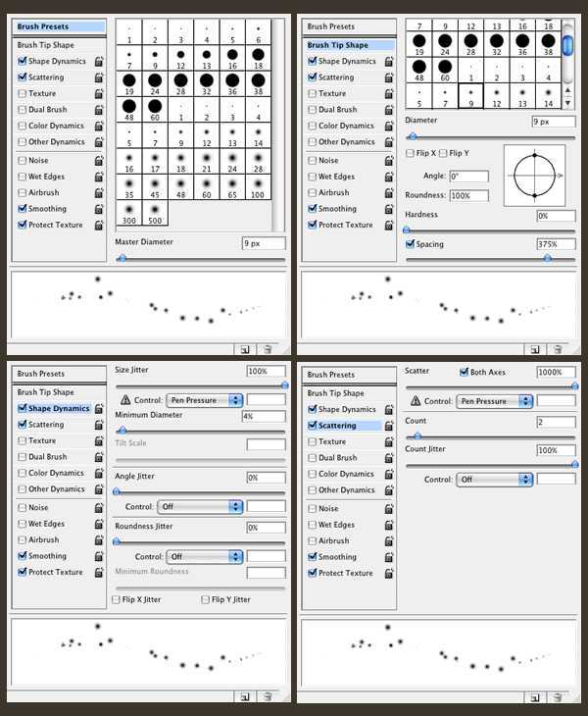Screen dimensions: 588x716
Task: Click lock icon beside highlighted Shape Dynamics row
Action: point(99,409)
